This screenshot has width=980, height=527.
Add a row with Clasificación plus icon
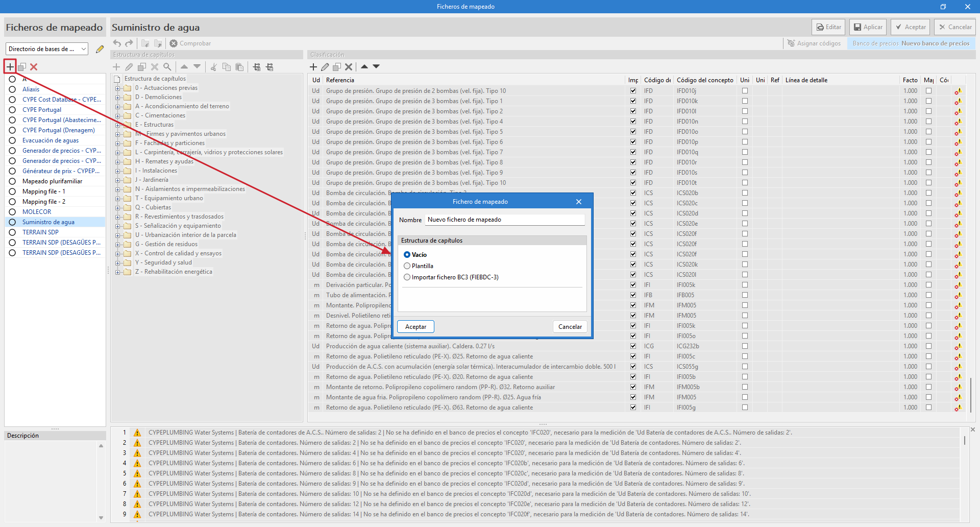click(x=313, y=67)
